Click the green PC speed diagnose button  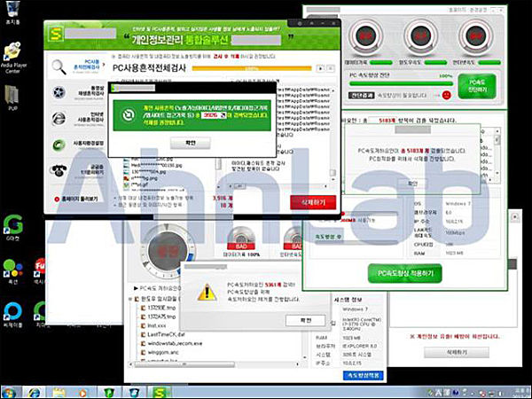pyautogui.click(x=477, y=86)
